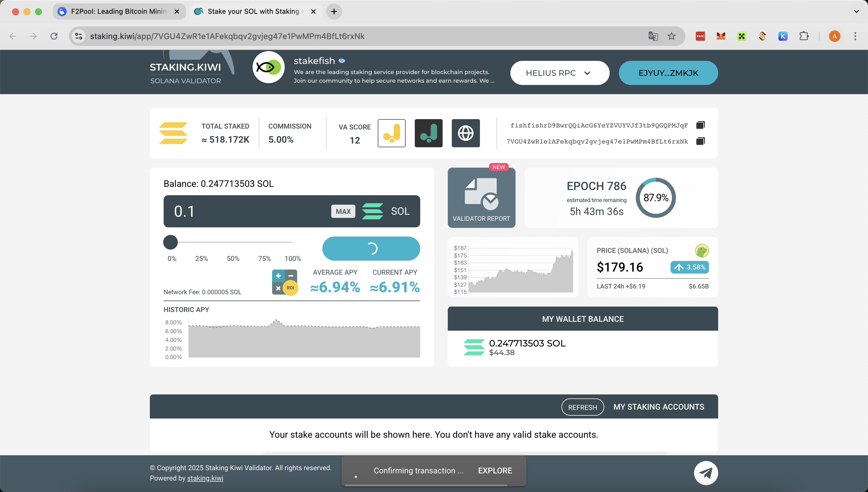Click the yellow validator link icon
The width and height of the screenshot is (868, 492).
391,133
